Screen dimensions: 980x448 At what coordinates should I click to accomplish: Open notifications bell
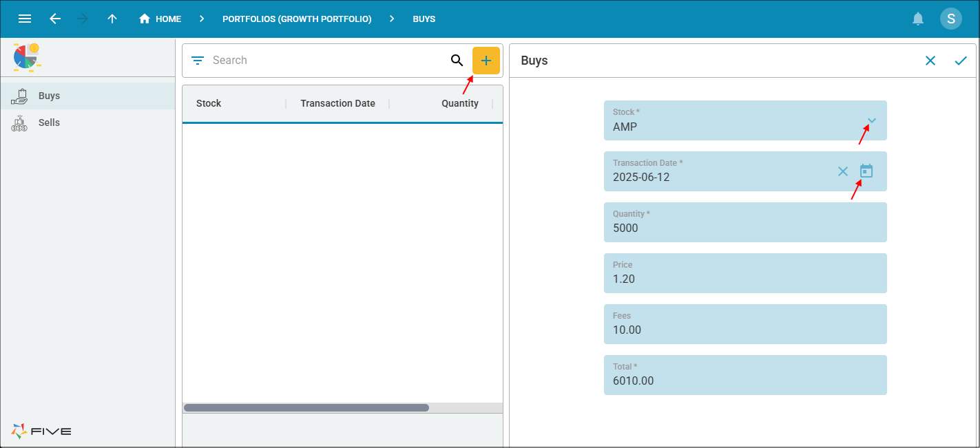click(x=918, y=19)
